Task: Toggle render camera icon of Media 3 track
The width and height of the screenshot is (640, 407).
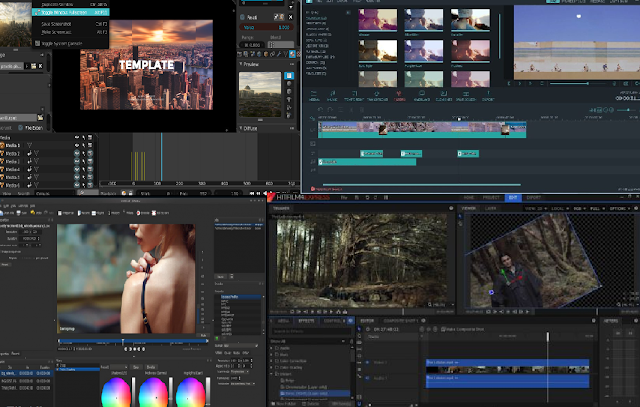Action: point(90,161)
